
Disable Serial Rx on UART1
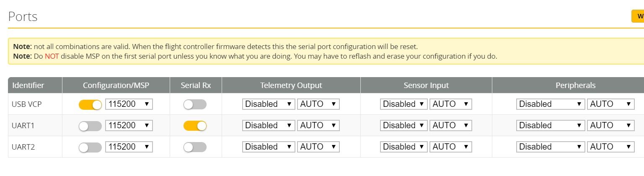pos(195,126)
